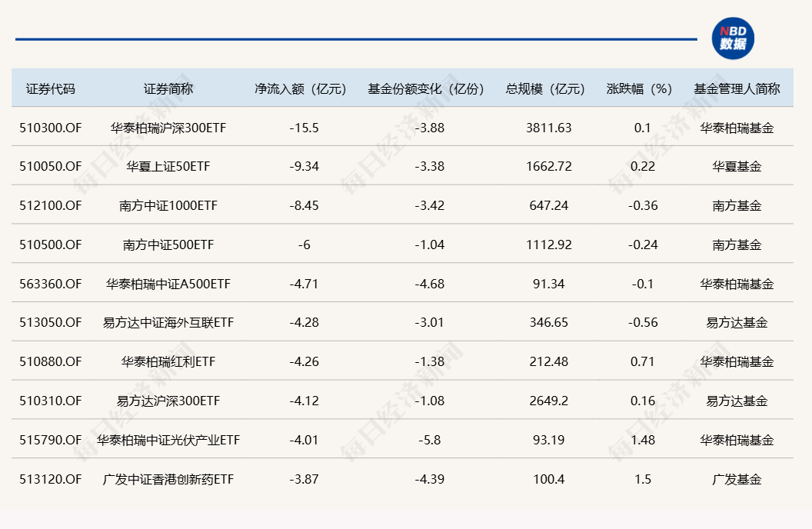Click share change value -3.88
This screenshot has width=812, height=529.
pyautogui.click(x=429, y=128)
